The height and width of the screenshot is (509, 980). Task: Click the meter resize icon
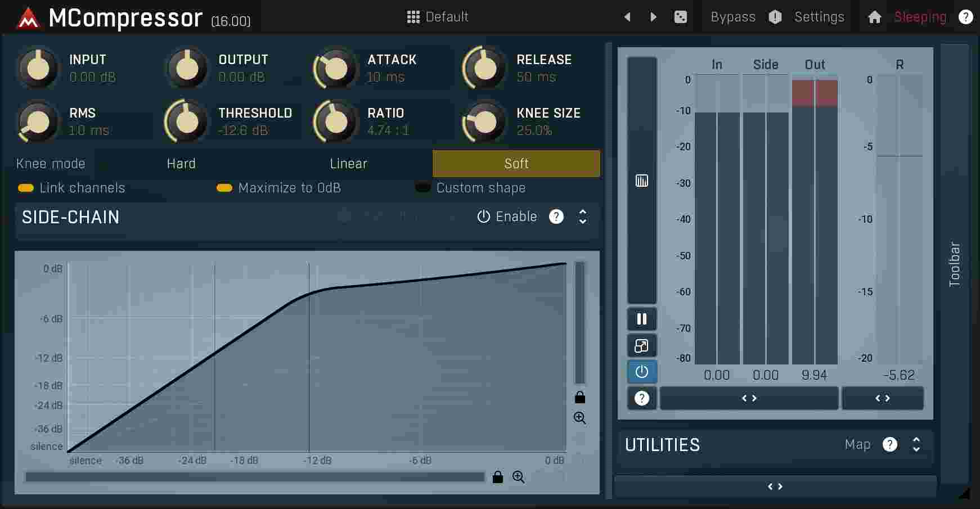coord(641,345)
